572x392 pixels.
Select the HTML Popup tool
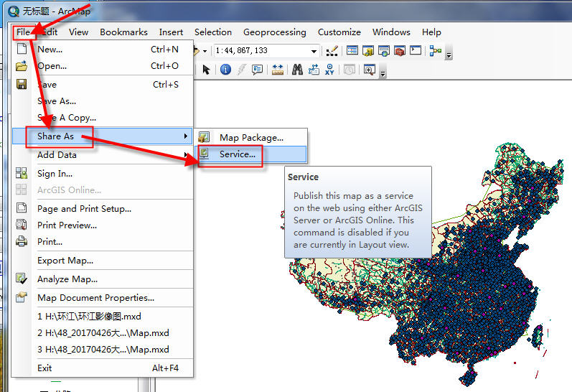257,70
